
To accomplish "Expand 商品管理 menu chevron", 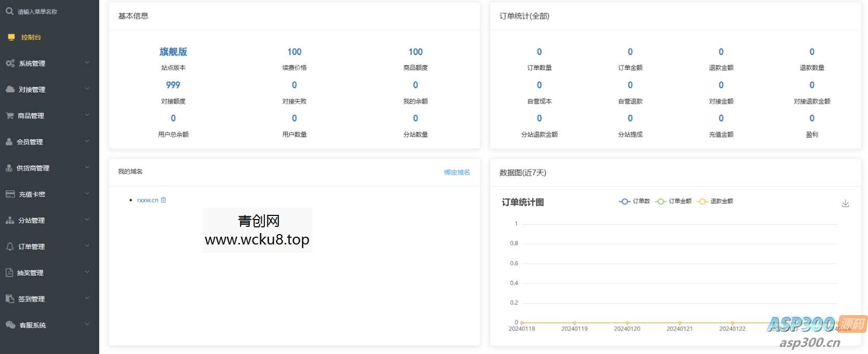I will coord(87,115).
